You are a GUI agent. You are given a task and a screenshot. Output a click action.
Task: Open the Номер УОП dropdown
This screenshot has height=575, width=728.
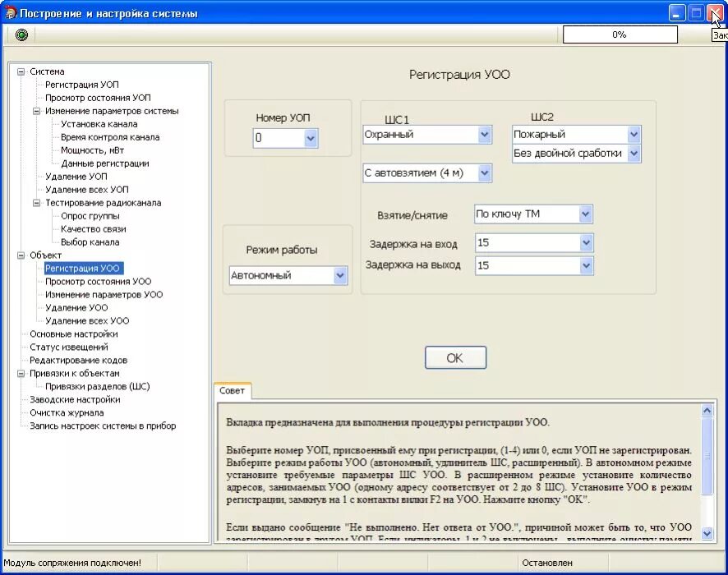click(x=311, y=138)
